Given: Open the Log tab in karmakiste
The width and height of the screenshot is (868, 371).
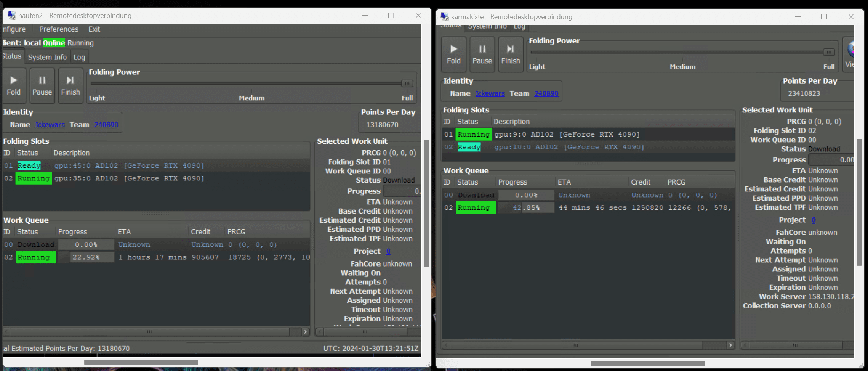Looking at the screenshot, I should point(519,27).
